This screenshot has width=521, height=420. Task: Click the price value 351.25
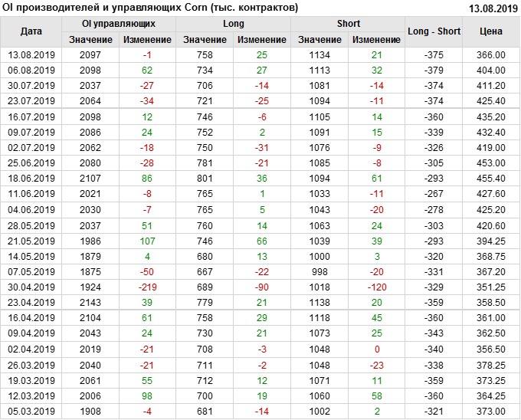(x=491, y=287)
